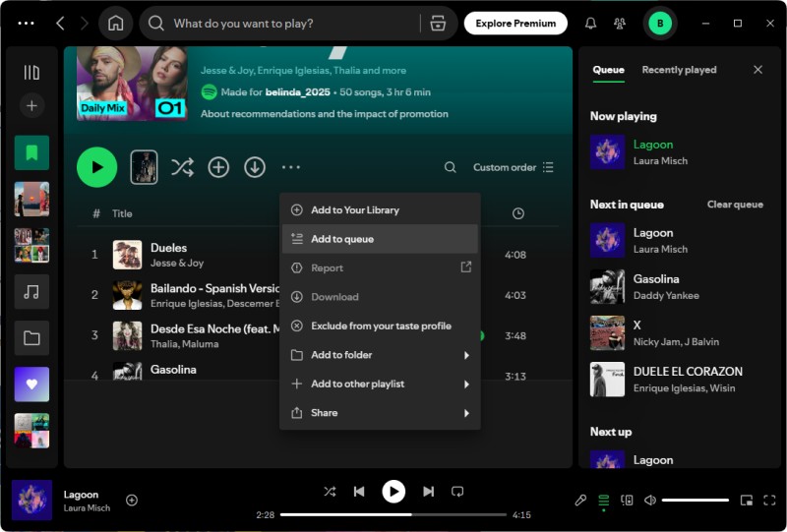Open Liked Songs heart tile
This screenshot has width=787, height=532.
point(31,384)
